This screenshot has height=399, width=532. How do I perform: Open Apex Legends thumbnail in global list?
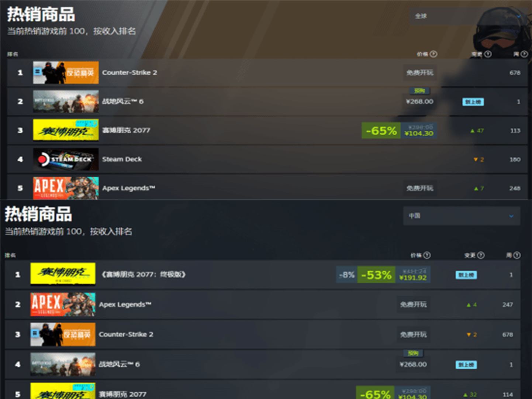click(66, 188)
